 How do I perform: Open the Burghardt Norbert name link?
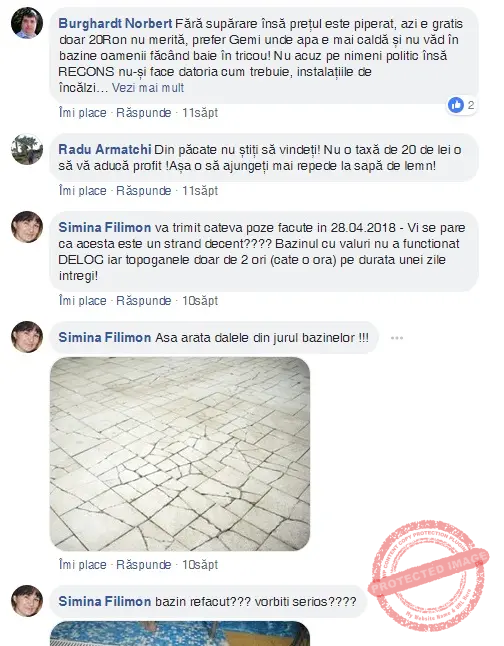[115, 23]
